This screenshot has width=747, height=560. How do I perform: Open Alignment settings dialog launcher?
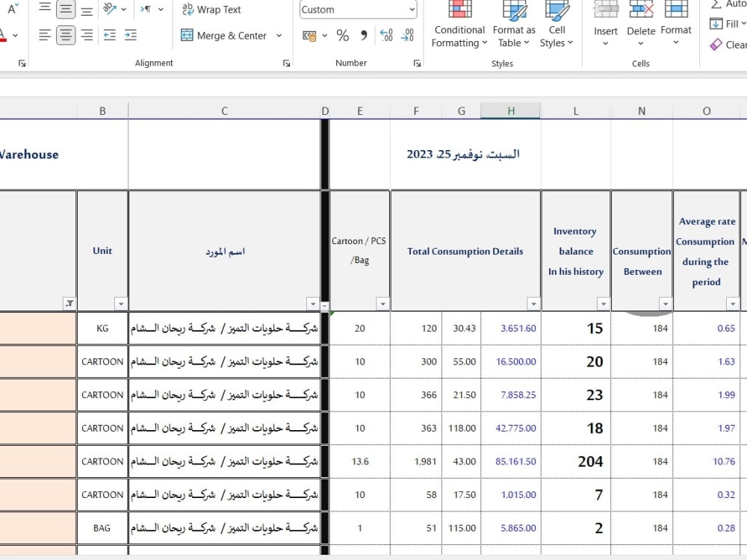[x=286, y=63]
